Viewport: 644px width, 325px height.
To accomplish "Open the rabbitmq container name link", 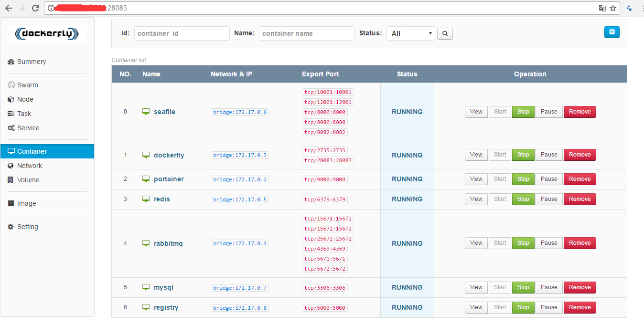I will coord(168,243).
